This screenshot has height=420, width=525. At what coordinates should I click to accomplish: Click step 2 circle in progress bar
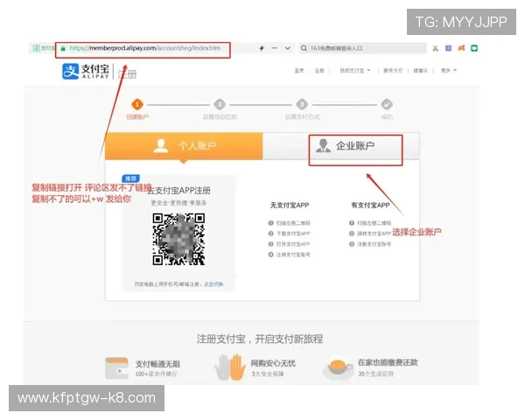click(220, 104)
